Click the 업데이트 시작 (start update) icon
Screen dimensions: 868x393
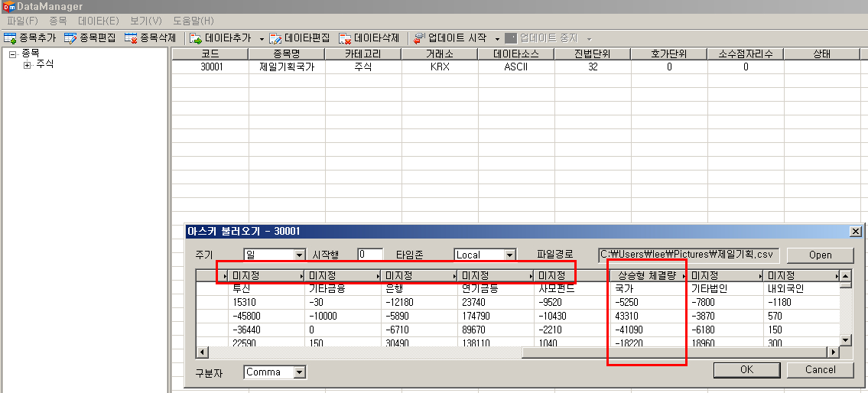click(x=420, y=37)
